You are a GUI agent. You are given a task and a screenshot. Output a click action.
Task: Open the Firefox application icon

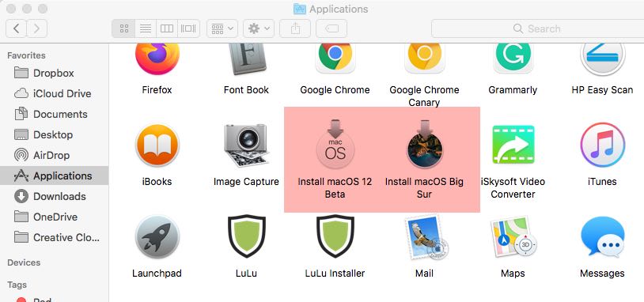pos(157,60)
